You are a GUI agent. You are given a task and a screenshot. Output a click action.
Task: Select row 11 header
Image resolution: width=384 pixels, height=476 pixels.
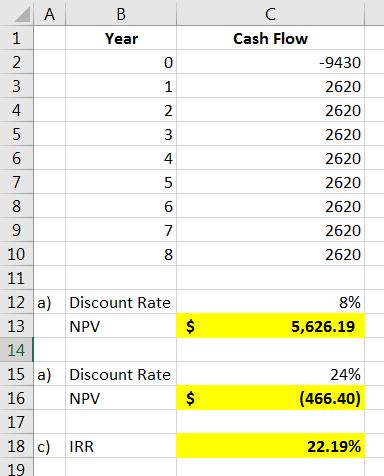(x=16, y=278)
